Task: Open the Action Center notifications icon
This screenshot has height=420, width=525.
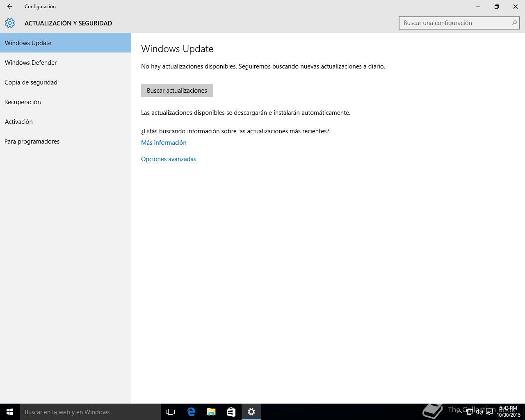Action: (x=489, y=412)
